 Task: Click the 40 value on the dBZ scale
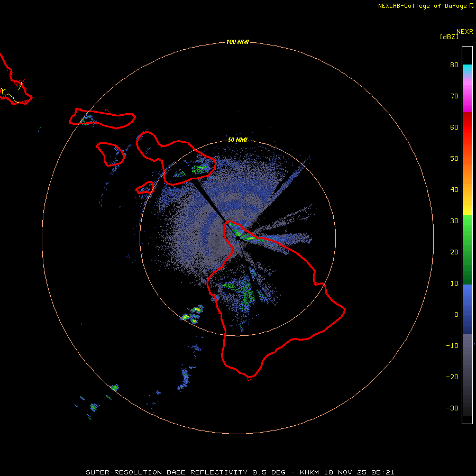(x=454, y=190)
